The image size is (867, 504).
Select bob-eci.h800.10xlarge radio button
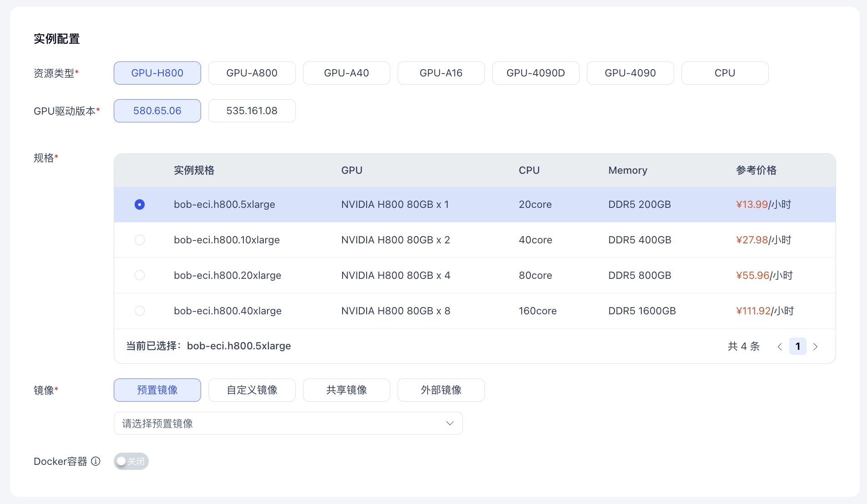[140, 240]
